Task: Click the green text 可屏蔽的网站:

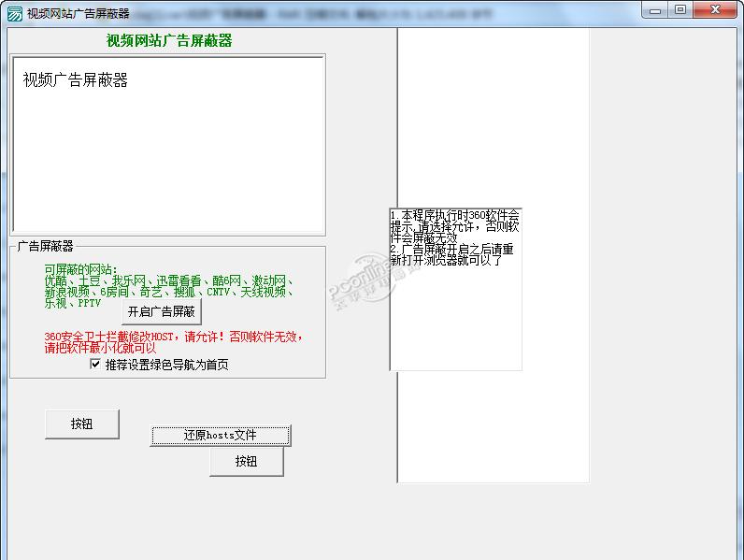Action: (80, 269)
